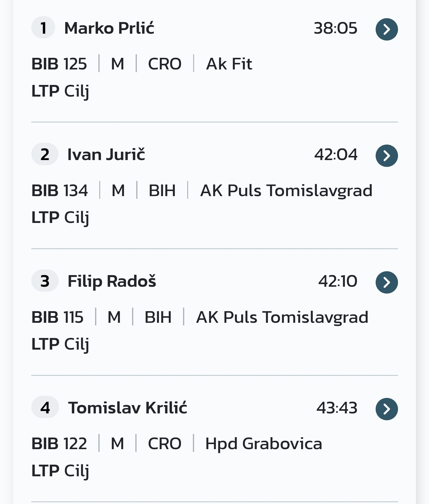Click finish time 43:43
The width and height of the screenshot is (429, 504).
click(x=337, y=408)
